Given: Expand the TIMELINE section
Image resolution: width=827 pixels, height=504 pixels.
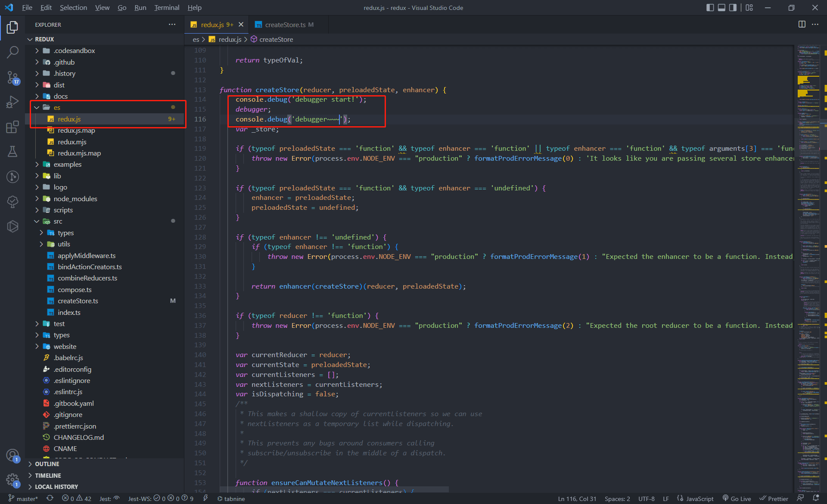Looking at the screenshot, I should [105, 476].
